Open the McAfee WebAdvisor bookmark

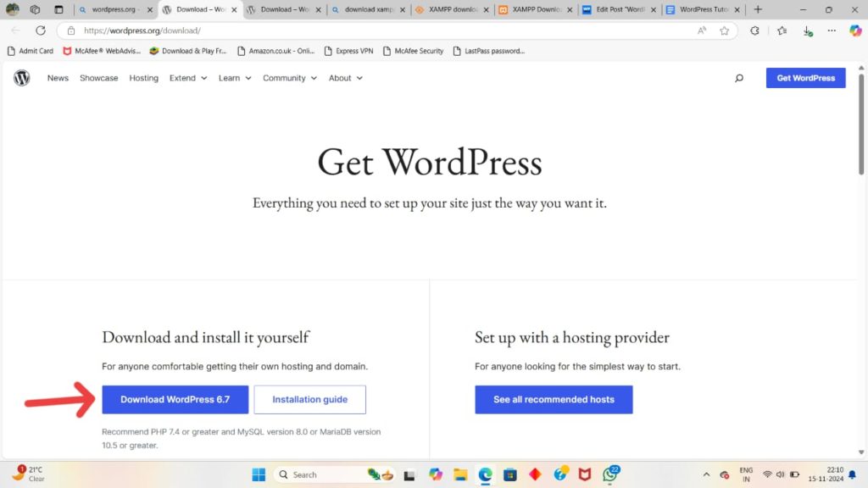click(x=102, y=51)
